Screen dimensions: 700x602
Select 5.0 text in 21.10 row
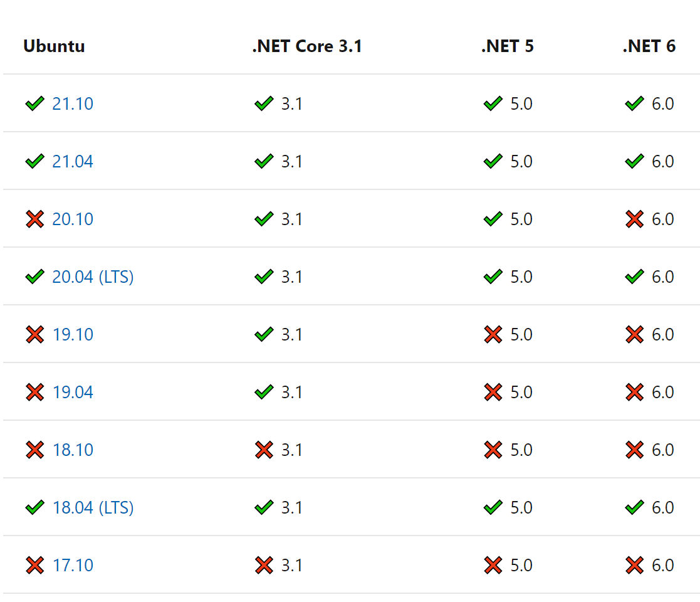coord(521,103)
